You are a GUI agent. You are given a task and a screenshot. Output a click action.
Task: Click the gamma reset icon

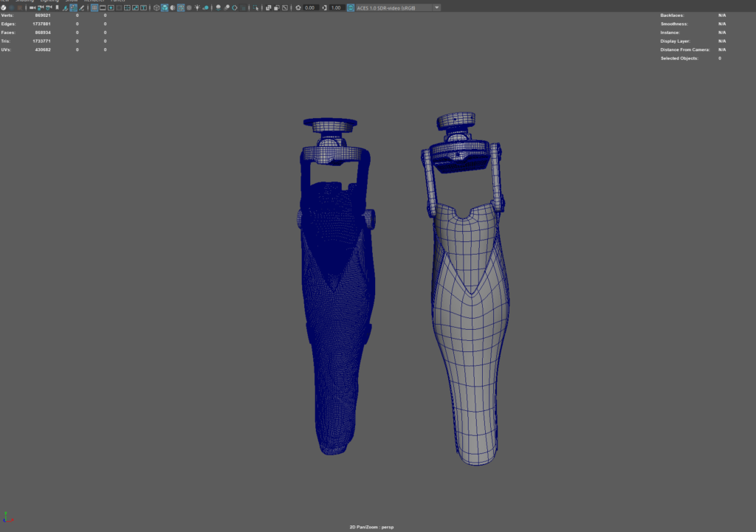324,7
